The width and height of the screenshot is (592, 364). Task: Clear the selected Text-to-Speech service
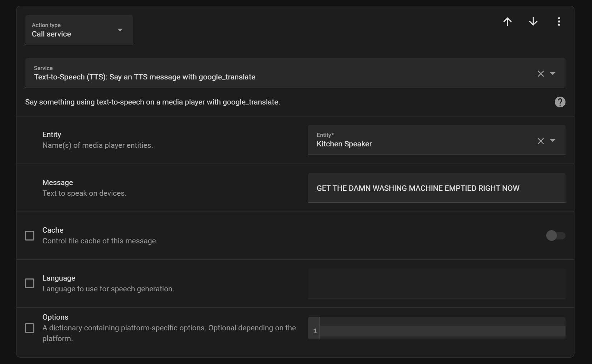540,74
